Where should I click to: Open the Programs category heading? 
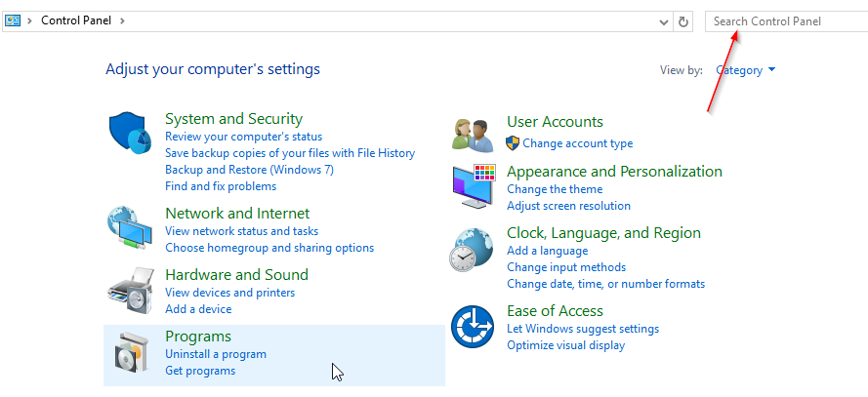(198, 337)
